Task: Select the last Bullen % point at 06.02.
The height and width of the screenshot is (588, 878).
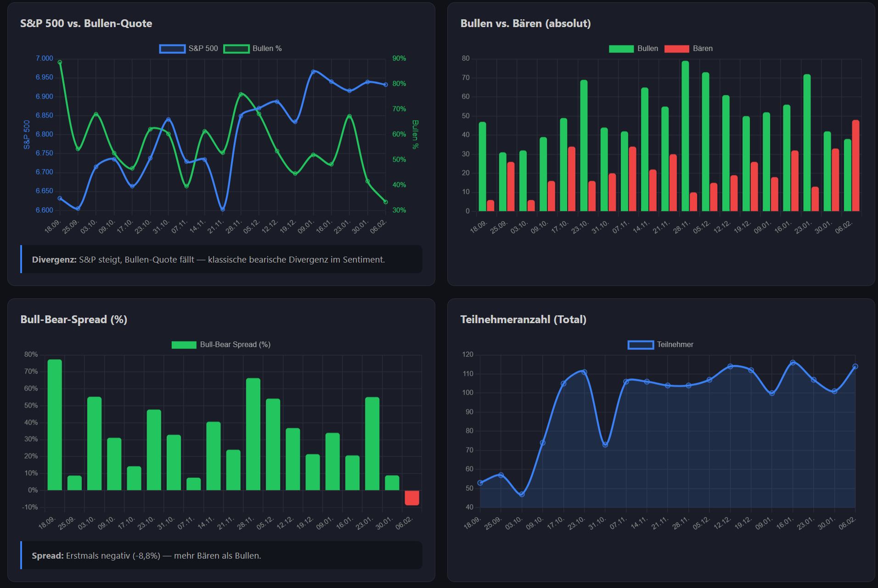Action: click(386, 202)
